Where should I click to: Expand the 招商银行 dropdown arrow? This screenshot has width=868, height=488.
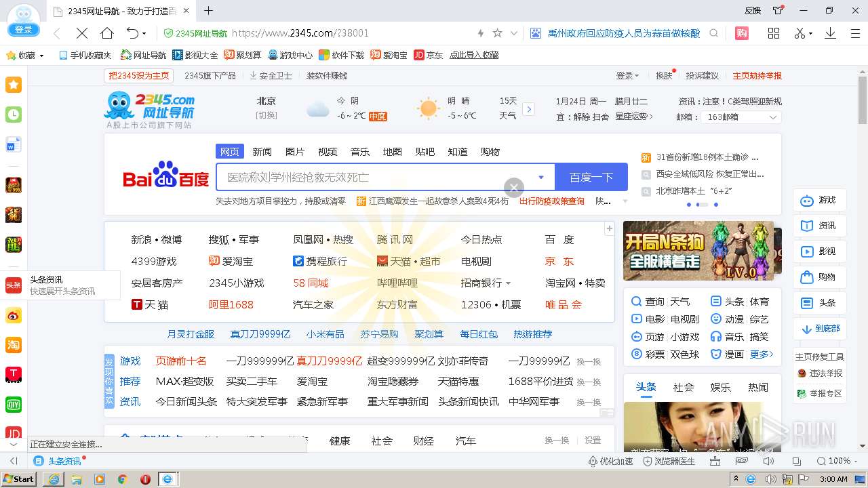point(508,283)
